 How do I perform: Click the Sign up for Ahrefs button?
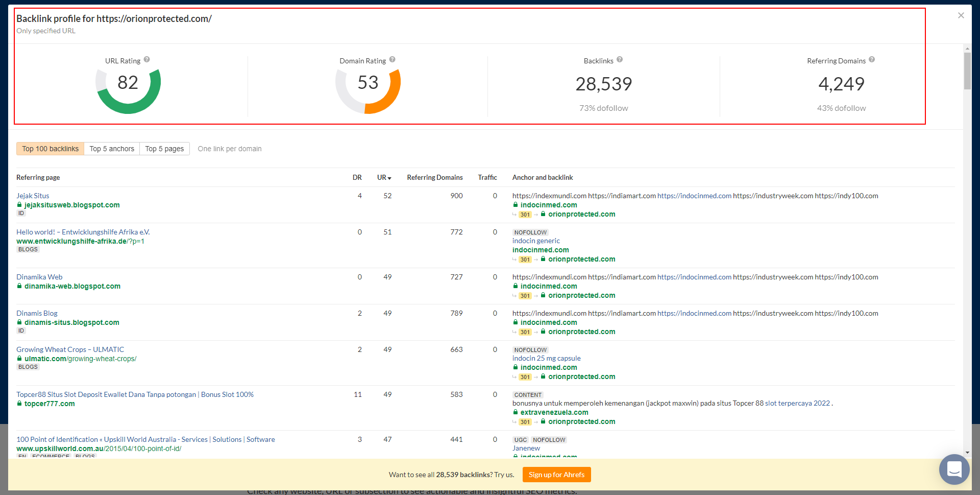[556, 475]
